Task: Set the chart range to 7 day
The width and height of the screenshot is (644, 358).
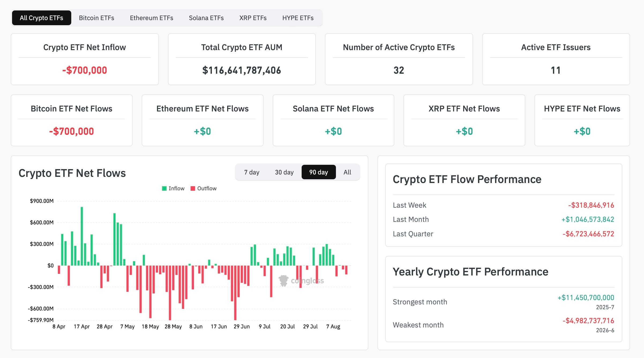Action: pyautogui.click(x=252, y=172)
